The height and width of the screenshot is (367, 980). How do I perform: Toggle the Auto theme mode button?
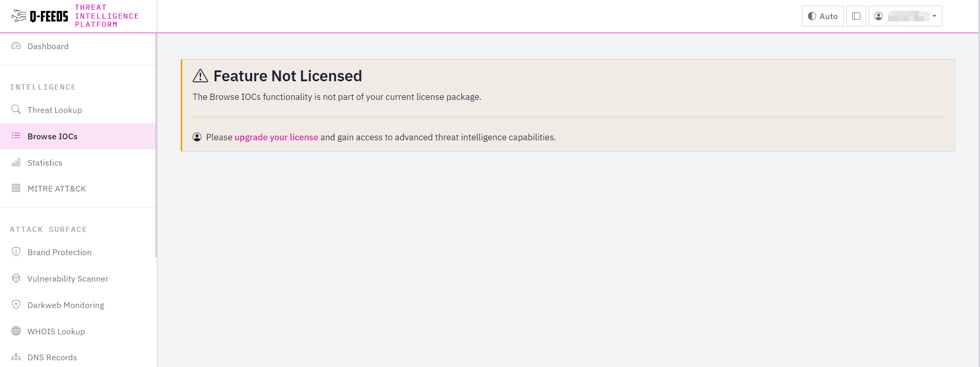[823, 16]
